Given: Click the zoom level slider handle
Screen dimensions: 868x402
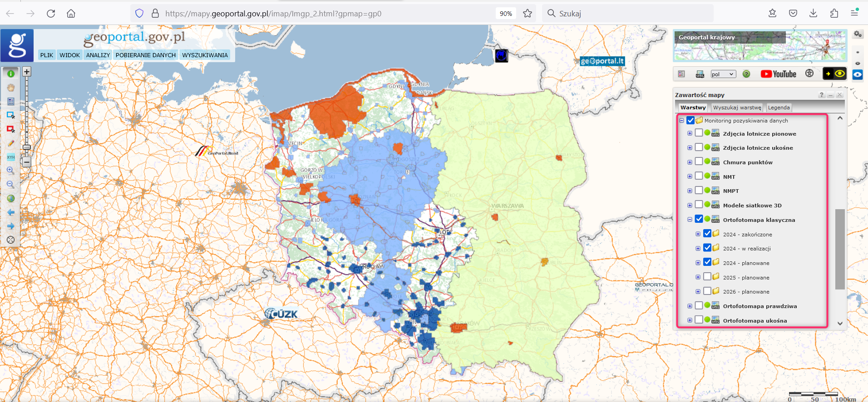Looking at the screenshot, I should point(27,147).
